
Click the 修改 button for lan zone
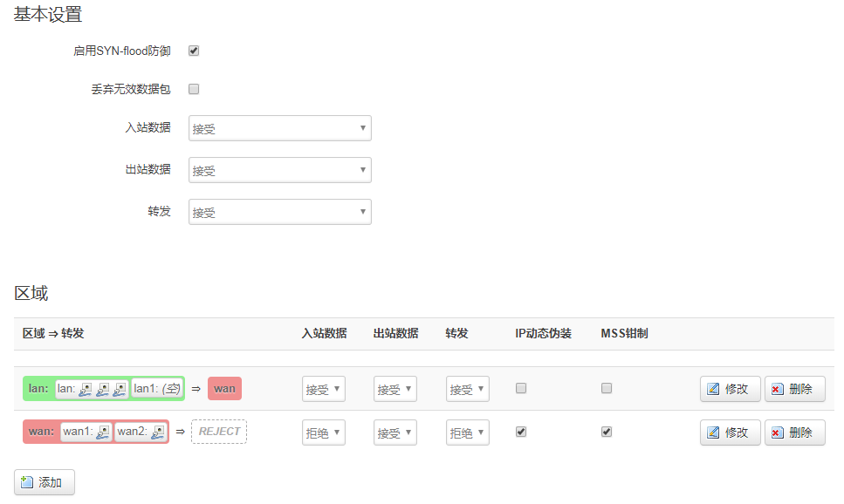tap(731, 389)
